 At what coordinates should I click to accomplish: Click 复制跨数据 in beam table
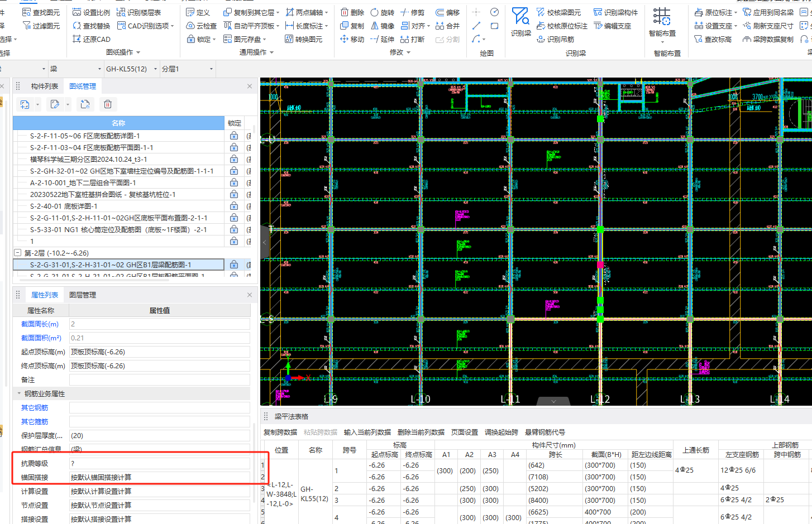280,432
